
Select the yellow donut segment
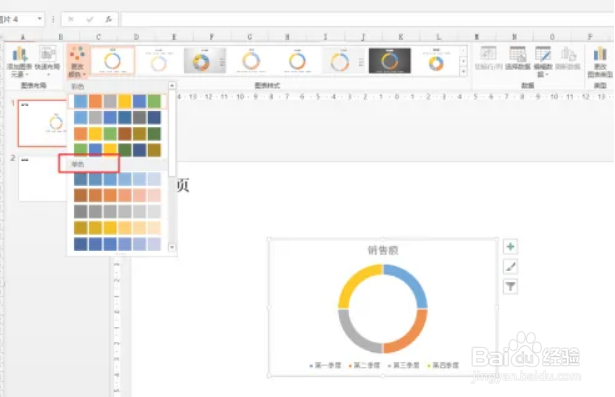click(355, 280)
